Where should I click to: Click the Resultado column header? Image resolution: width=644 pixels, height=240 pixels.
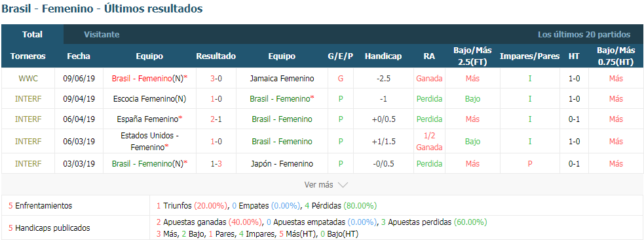(x=216, y=56)
